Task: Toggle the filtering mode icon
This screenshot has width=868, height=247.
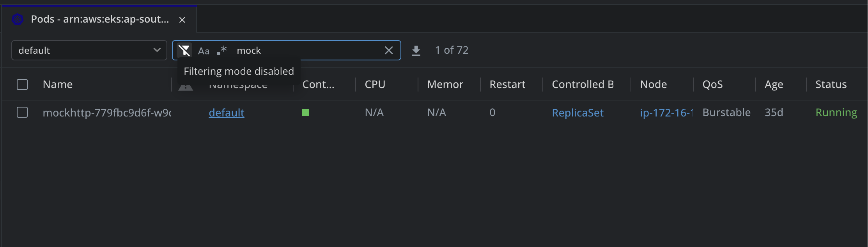Action: (184, 51)
